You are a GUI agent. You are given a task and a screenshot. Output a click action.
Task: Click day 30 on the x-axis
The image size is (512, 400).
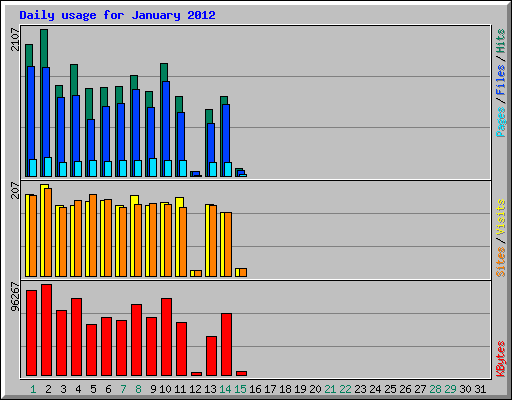point(465,389)
